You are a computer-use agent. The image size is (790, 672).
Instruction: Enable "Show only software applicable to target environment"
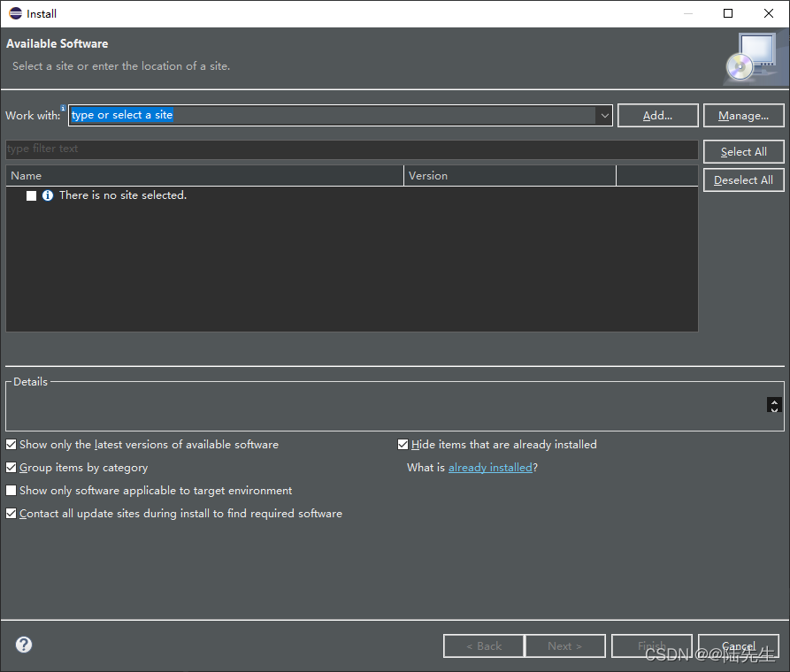pyautogui.click(x=11, y=490)
